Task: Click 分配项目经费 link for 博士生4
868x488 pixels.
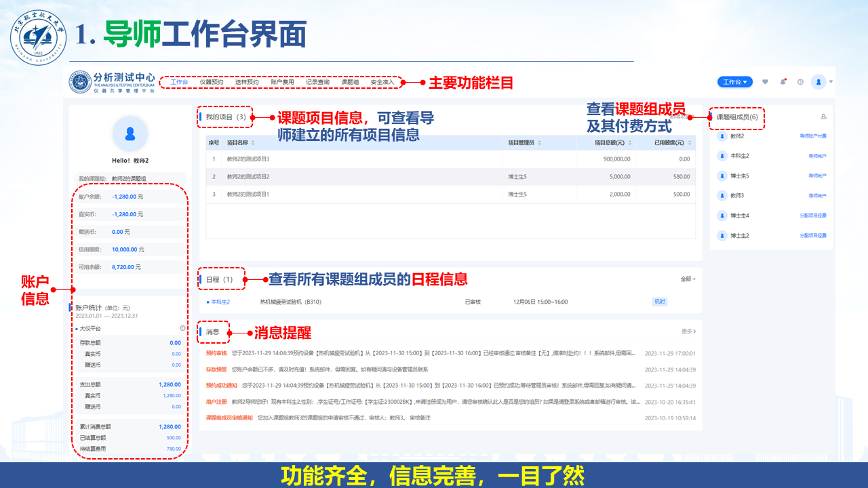Action: 812,216
